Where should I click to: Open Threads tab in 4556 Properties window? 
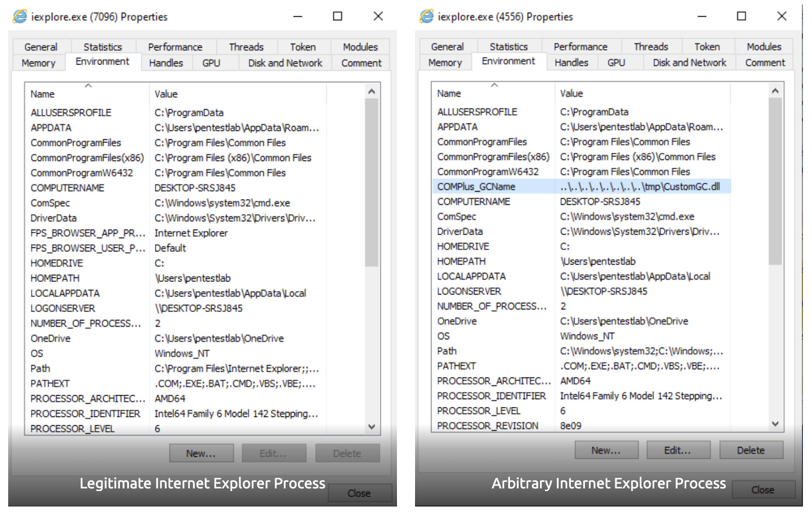coord(651,47)
